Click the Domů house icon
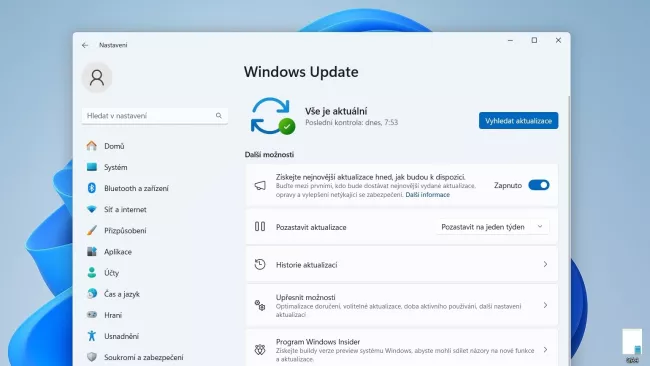The width and height of the screenshot is (650, 366). coord(92,146)
